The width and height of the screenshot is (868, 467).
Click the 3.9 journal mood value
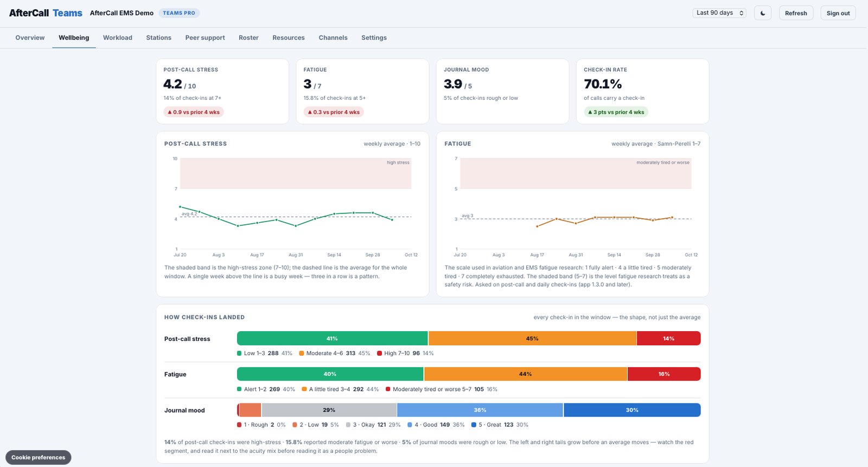pyautogui.click(x=453, y=84)
